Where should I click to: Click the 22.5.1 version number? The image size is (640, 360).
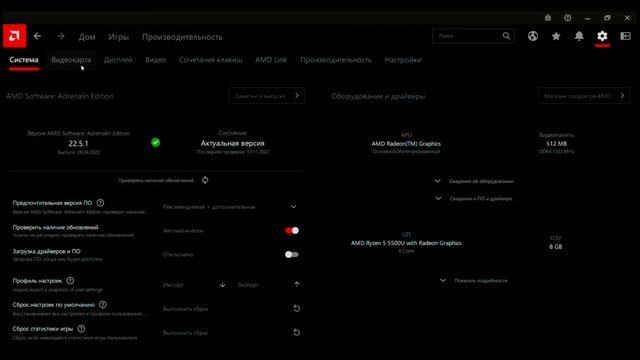pyautogui.click(x=78, y=144)
